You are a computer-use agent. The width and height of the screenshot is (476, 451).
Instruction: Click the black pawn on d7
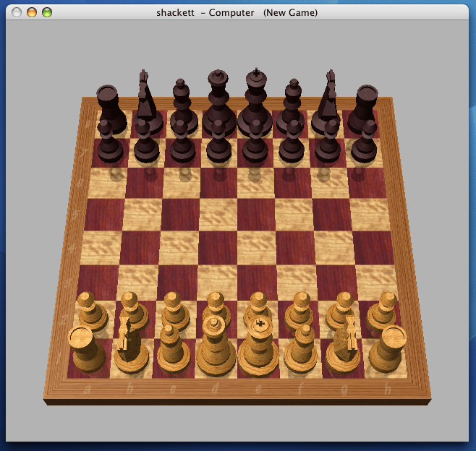point(218,142)
